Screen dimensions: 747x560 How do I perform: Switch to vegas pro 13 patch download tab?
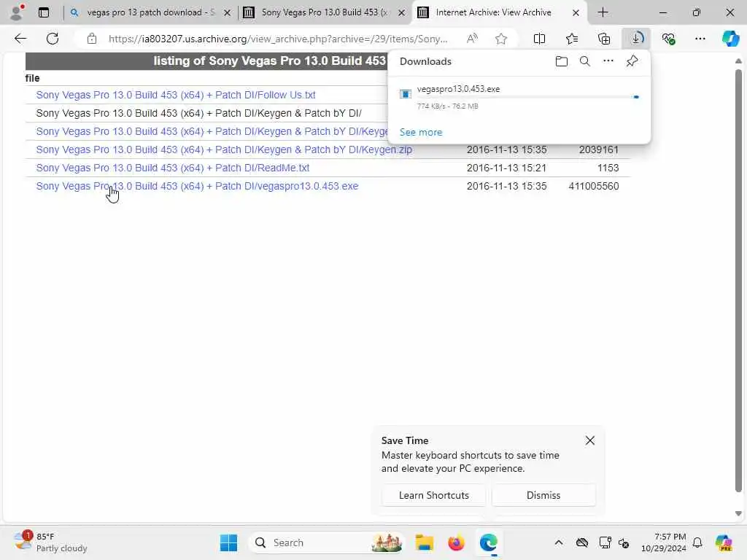pyautogui.click(x=150, y=12)
